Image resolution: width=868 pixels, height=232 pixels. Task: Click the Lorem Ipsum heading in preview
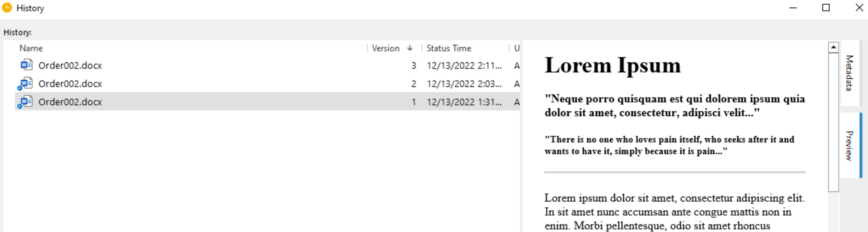tap(613, 65)
